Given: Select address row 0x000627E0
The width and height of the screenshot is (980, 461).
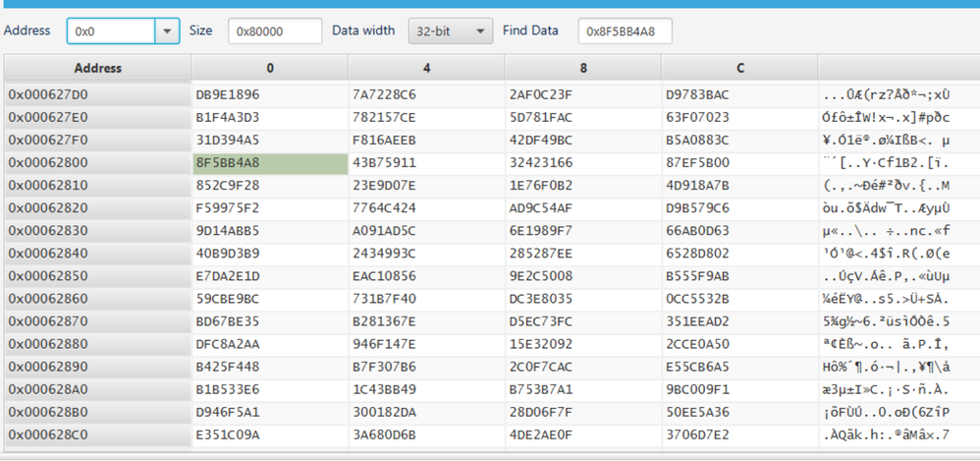Looking at the screenshot, I should 98,118.
